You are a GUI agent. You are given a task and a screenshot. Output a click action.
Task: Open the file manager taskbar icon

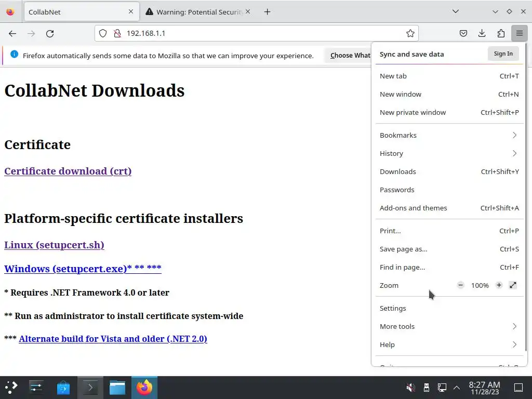(x=117, y=388)
